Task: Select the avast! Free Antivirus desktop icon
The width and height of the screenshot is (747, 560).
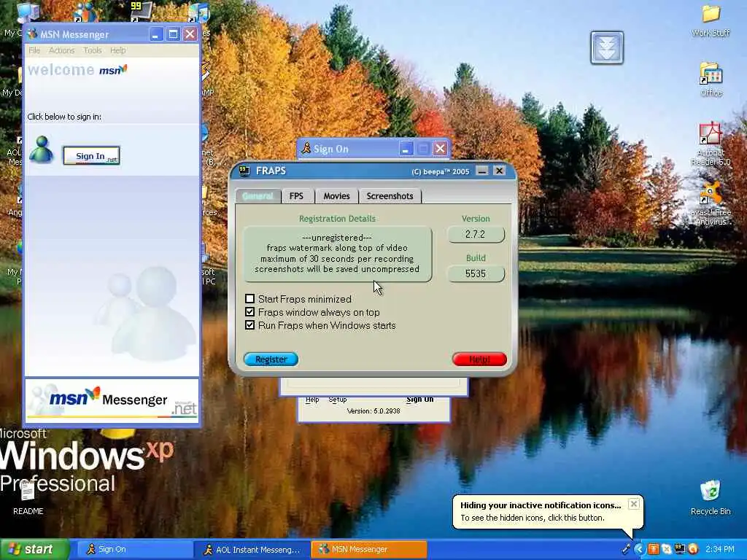Action: (x=711, y=203)
